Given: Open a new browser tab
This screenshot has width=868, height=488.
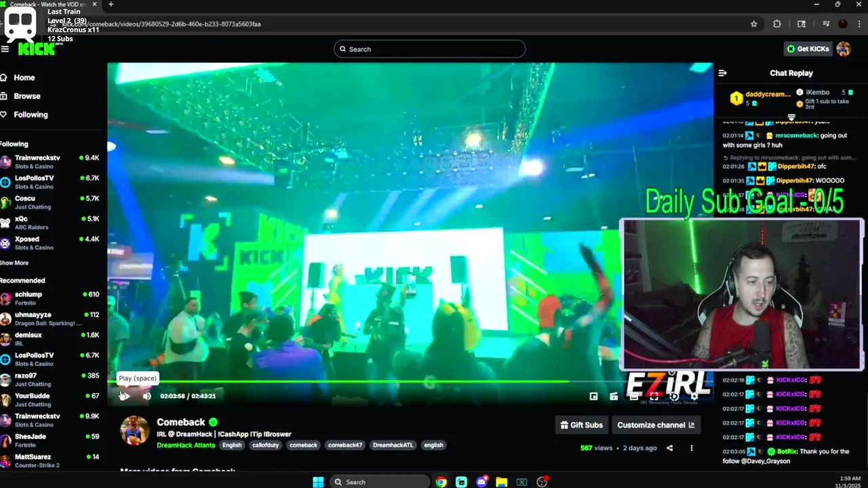Looking at the screenshot, I should click(x=111, y=5).
